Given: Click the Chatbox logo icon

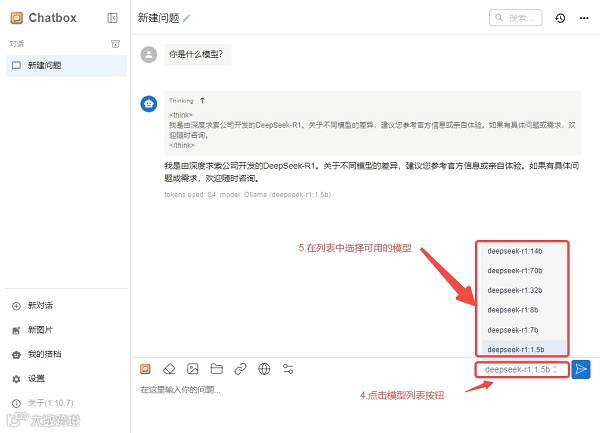Looking at the screenshot, I should 16,18.
